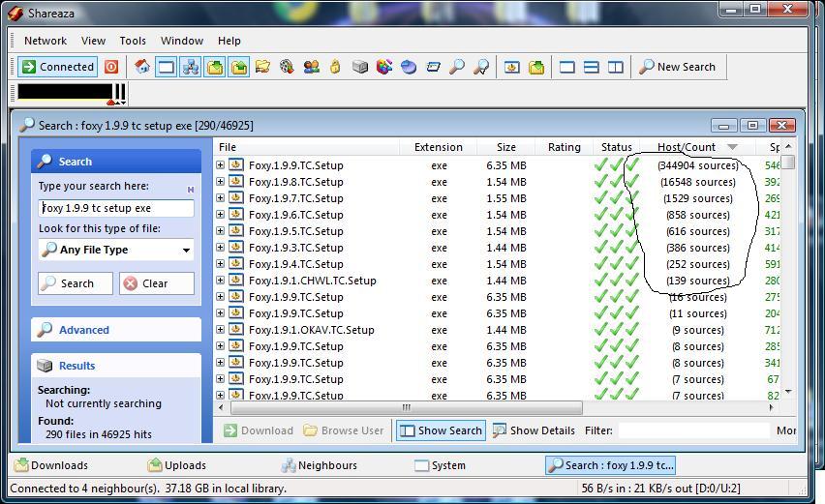
Task: Start a New Search from the toolbar
Action: (x=677, y=67)
